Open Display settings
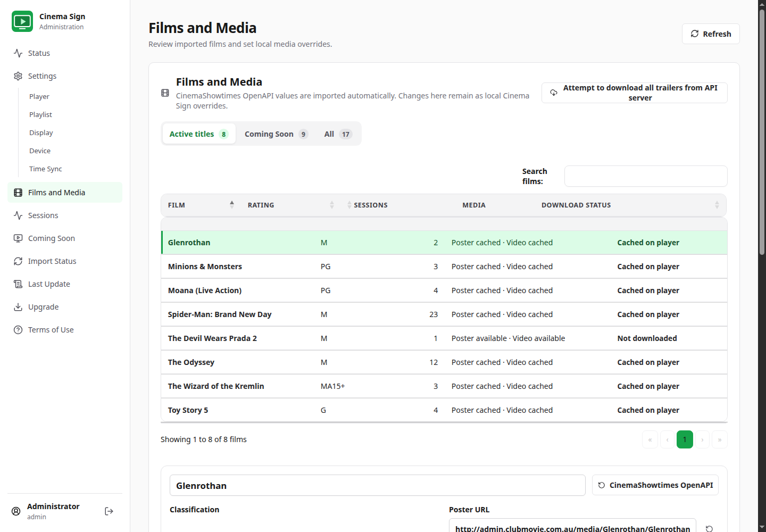 point(41,133)
